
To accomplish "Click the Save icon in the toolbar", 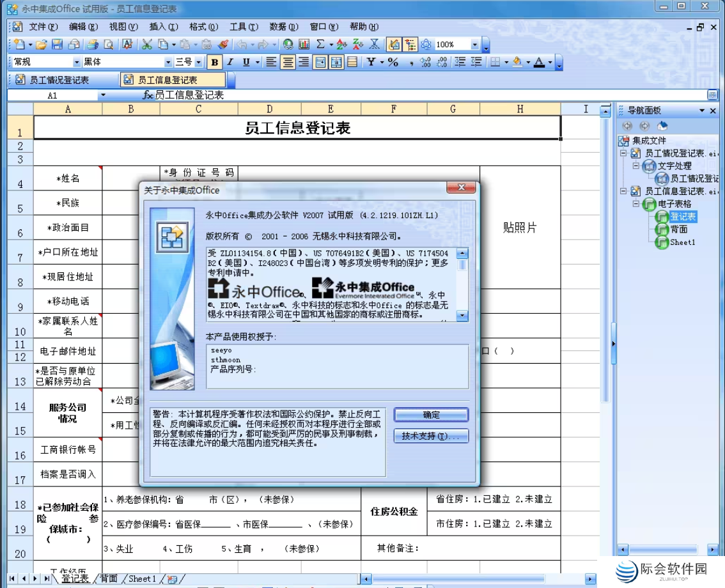I will pyautogui.click(x=57, y=45).
